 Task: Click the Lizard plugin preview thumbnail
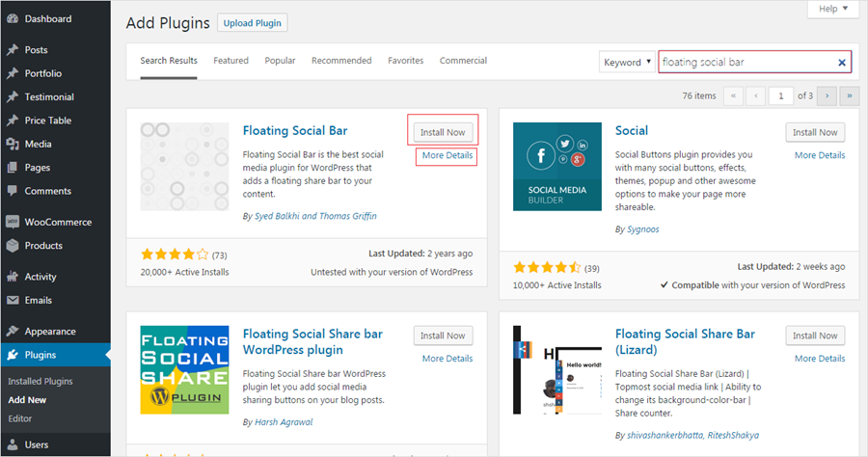pyautogui.click(x=556, y=369)
